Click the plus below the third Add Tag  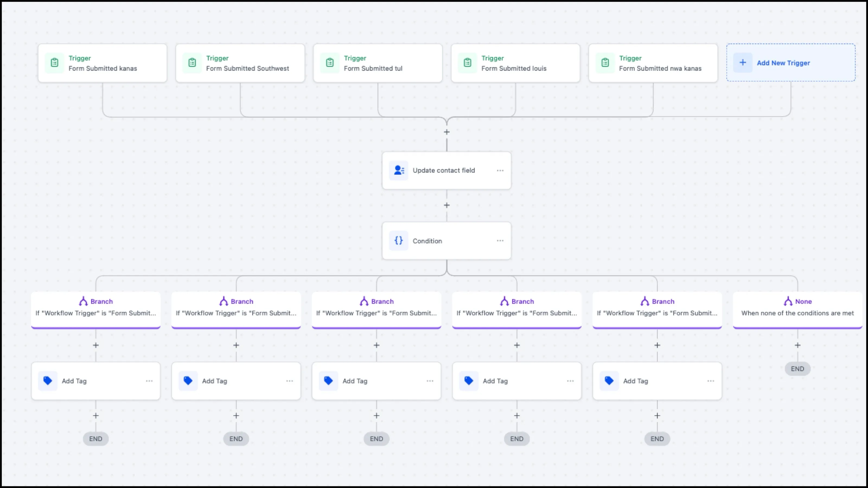tap(376, 416)
